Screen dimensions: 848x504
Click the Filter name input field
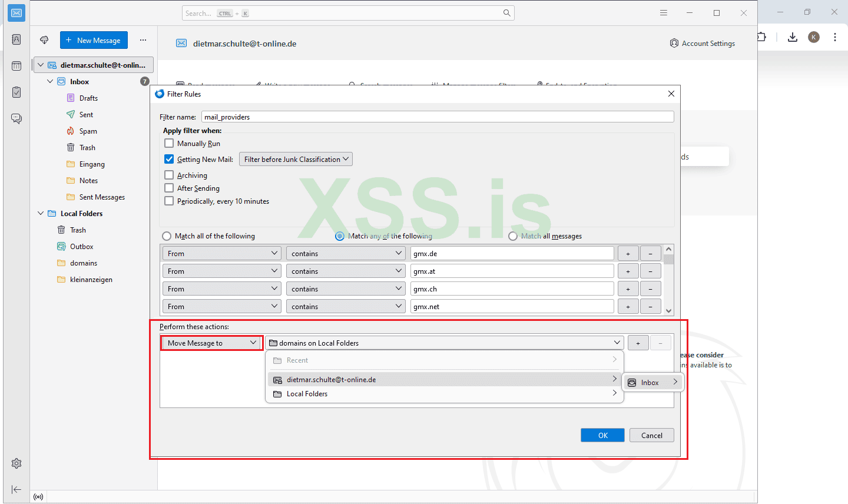pos(438,117)
